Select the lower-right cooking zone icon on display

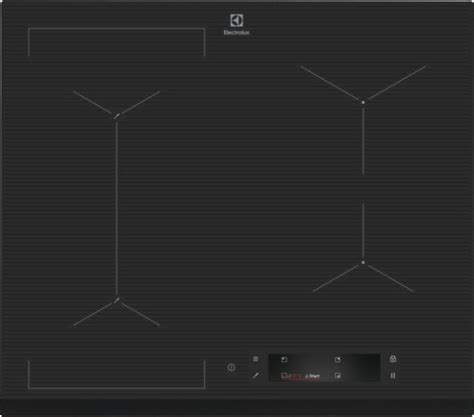[338, 376]
